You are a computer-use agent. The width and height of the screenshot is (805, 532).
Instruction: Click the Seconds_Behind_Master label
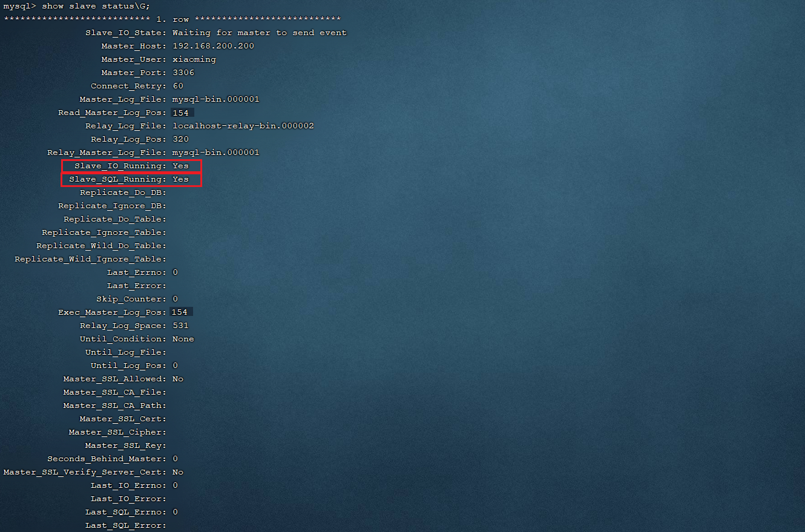pos(106,459)
